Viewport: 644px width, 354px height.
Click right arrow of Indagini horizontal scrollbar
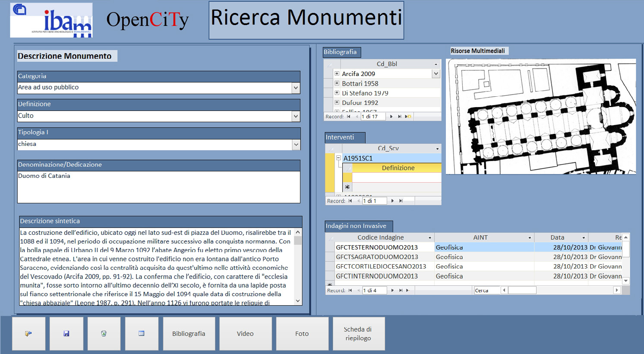click(617, 291)
